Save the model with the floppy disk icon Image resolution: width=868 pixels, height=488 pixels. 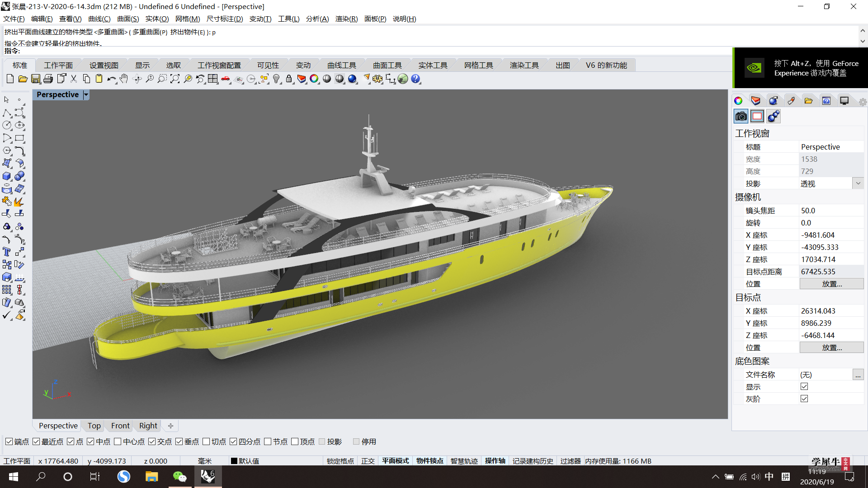35,79
